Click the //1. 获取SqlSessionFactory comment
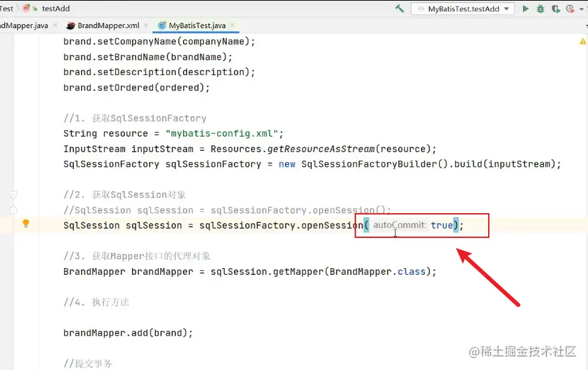The height and width of the screenshot is (370, 588). pos(135,118)
